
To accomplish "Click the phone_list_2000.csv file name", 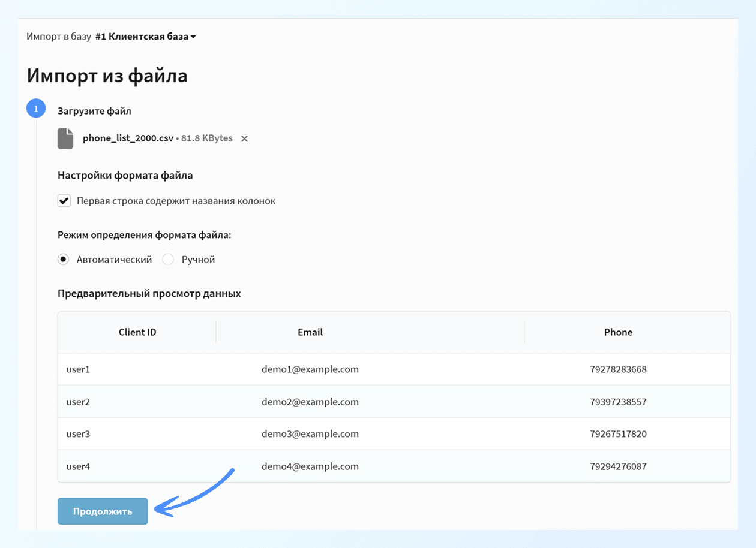I will click(128, 138).
